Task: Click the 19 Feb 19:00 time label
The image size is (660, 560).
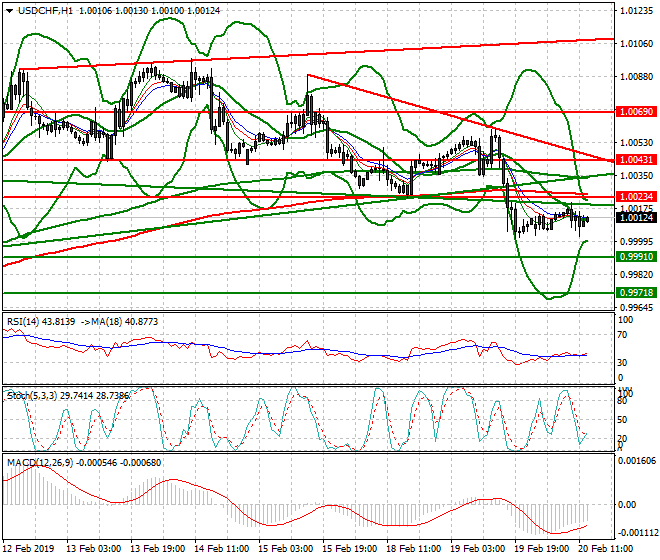Action: click(x=542, y=549)
